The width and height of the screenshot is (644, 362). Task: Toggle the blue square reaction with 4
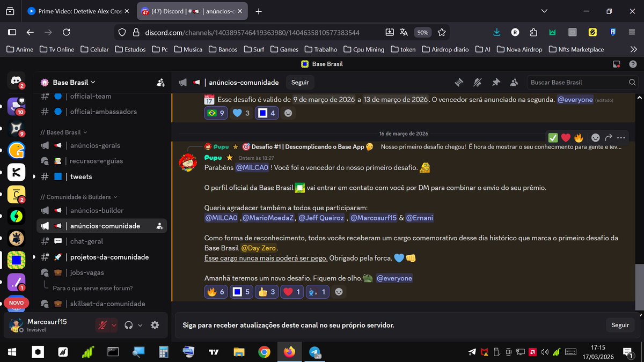tap(267, 113)
